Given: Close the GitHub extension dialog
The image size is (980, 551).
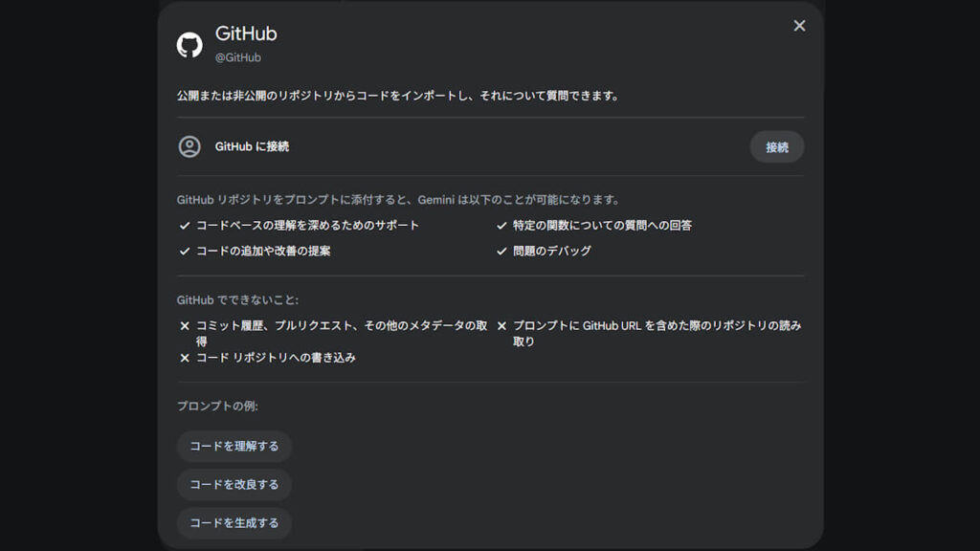Looking at the screenshot, I should point(799,26).
